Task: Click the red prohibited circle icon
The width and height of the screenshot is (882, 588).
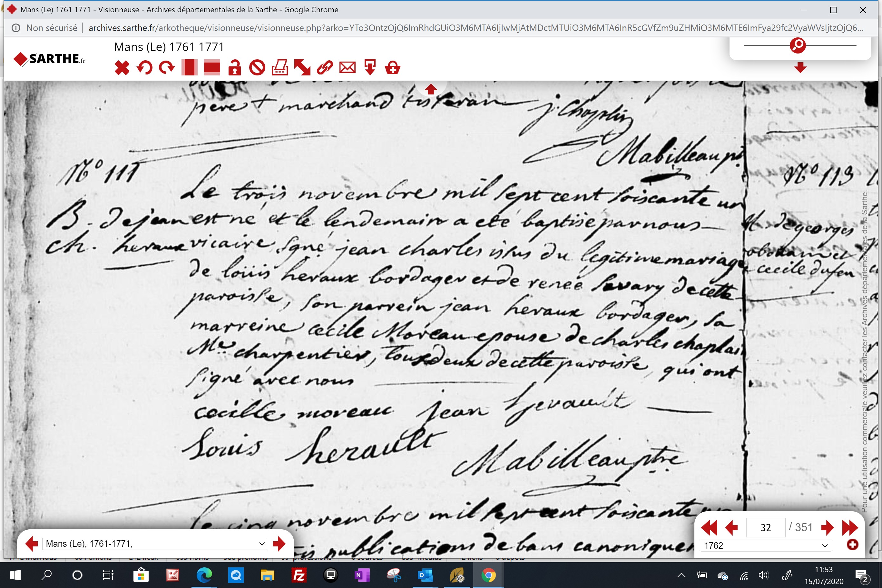Action: [x=257, y=68]
